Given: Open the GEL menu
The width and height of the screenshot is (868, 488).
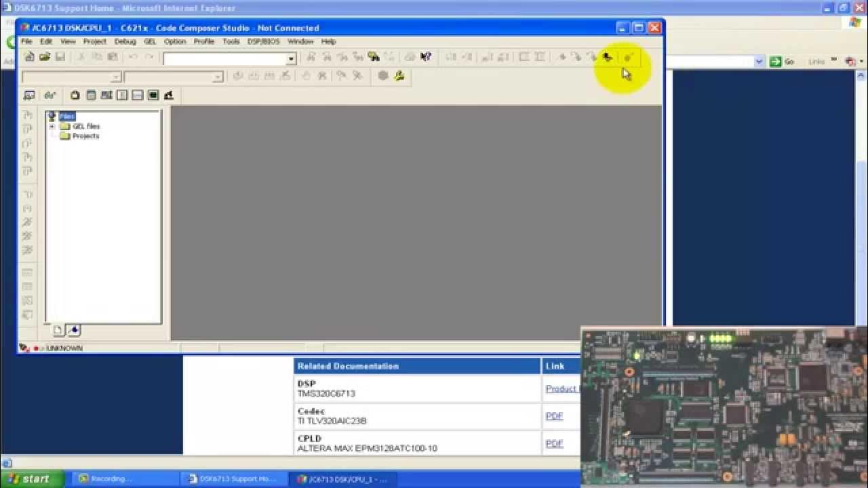Looking at the screenshot, I should (x=150, y=41).
